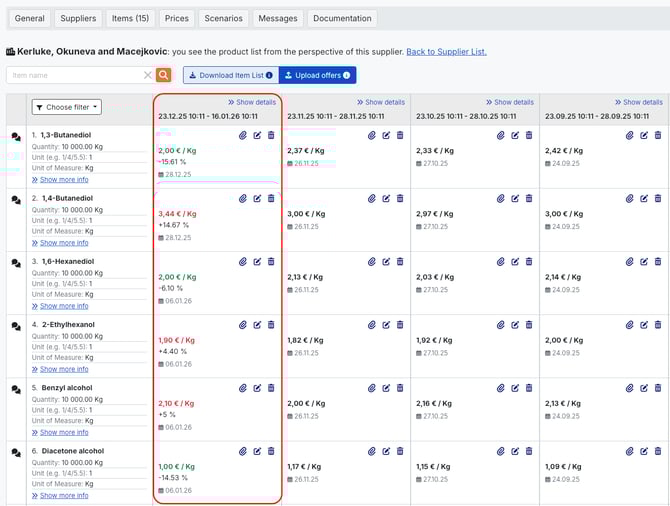Clear the item name search field
The width and height of the screenshot is (670, 506).
pyautogui.click(x=148, y=75)
